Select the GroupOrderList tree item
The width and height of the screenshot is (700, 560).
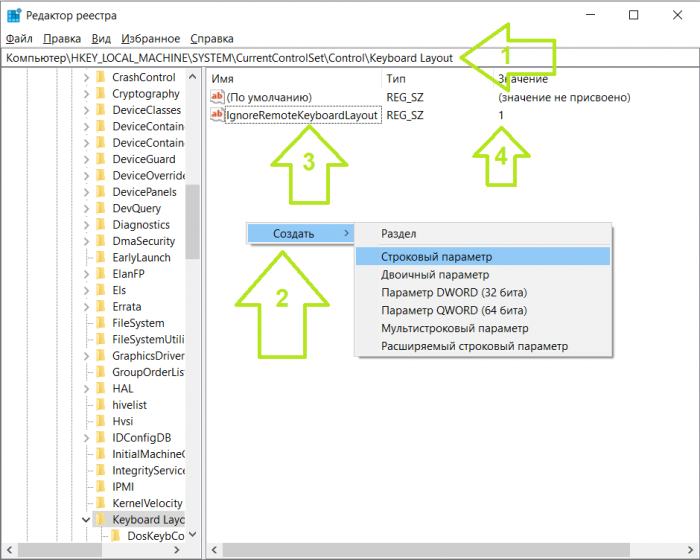tap(148, 372)
